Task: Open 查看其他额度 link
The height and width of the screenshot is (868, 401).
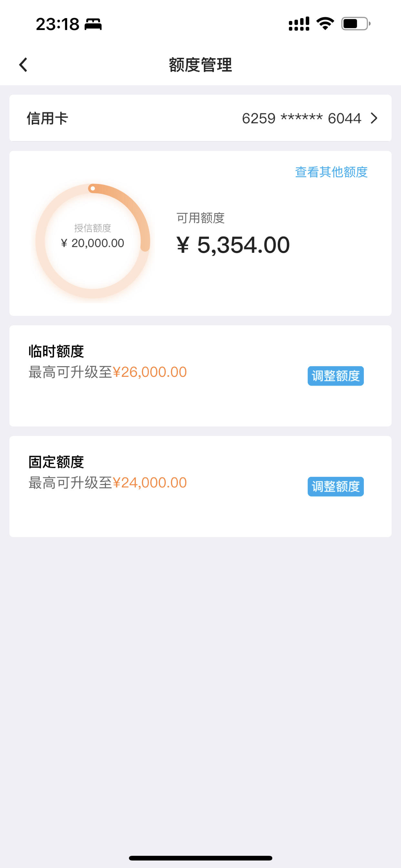Action: click(x=331, y=172)
